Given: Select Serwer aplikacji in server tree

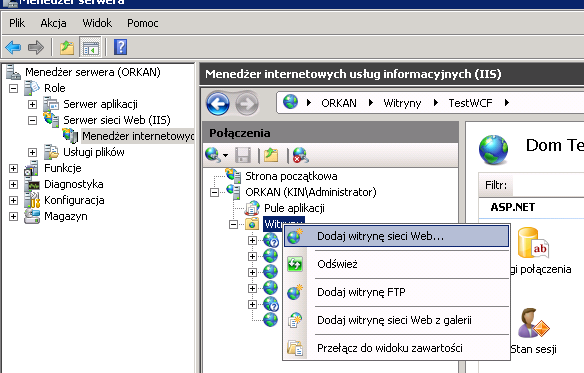Looking at the screenshot, I should (100, 104).
